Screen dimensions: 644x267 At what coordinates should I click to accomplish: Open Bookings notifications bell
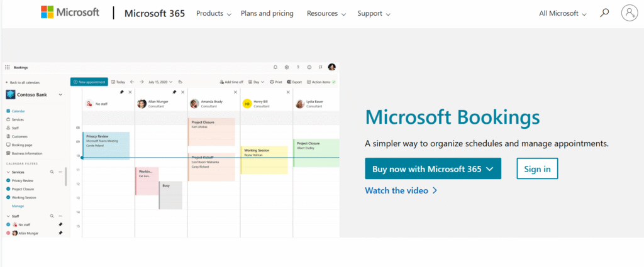tap(275, 67)
